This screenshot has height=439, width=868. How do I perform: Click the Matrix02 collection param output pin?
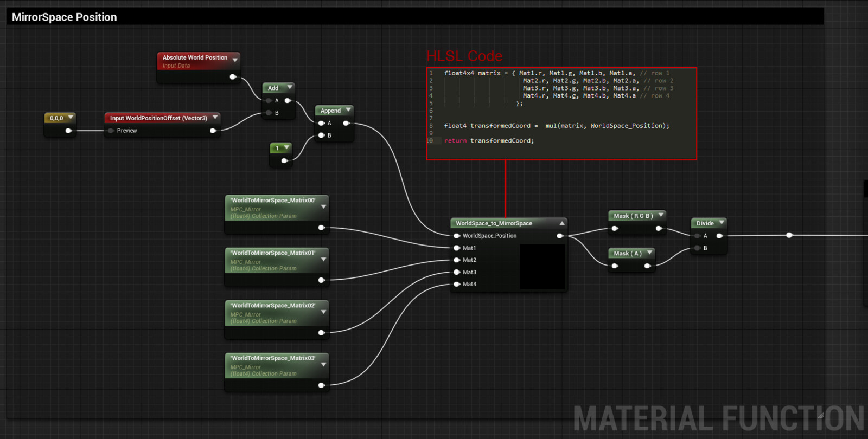pos(322,333)
